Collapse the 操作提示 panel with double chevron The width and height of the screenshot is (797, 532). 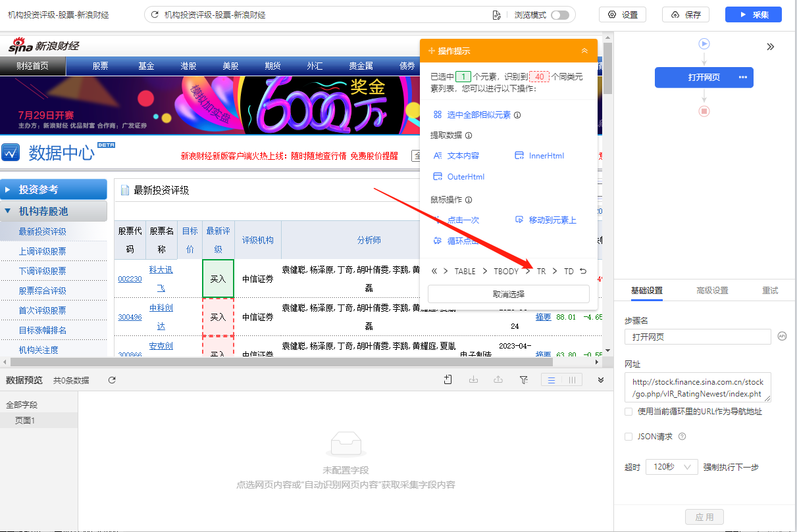point(584,51)
